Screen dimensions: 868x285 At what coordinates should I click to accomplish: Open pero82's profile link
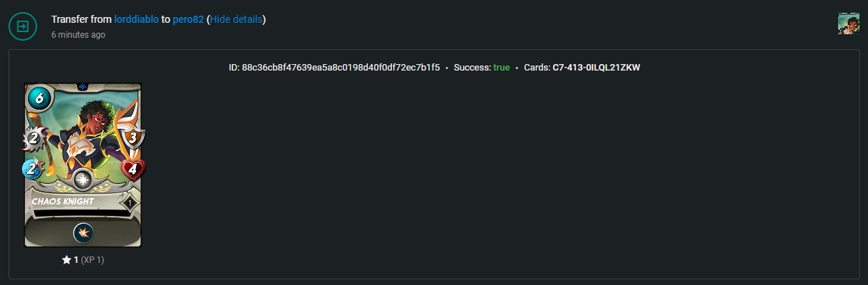(x=188, y=19)
